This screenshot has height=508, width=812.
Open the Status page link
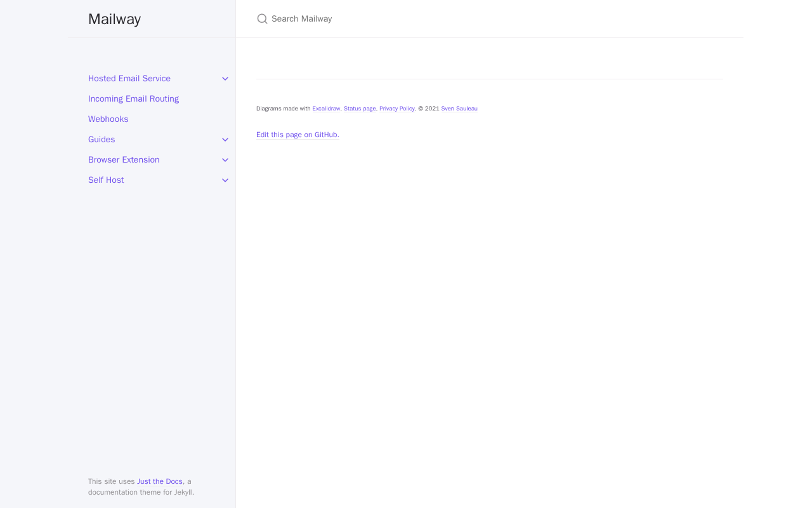(360, 109)
